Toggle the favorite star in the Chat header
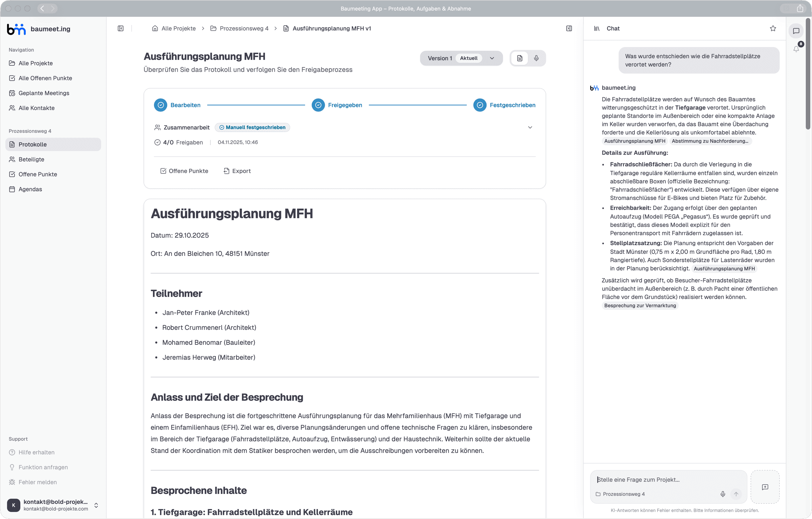Image resolution: width=812 pixels, height=519 pixels. click(x=773, y=28)
